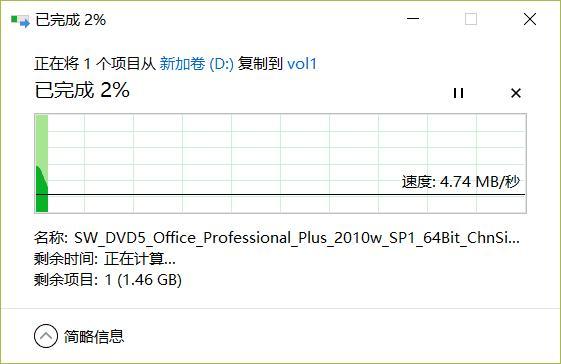
Task: Pause the file copy operation
Action: [458, 93]
